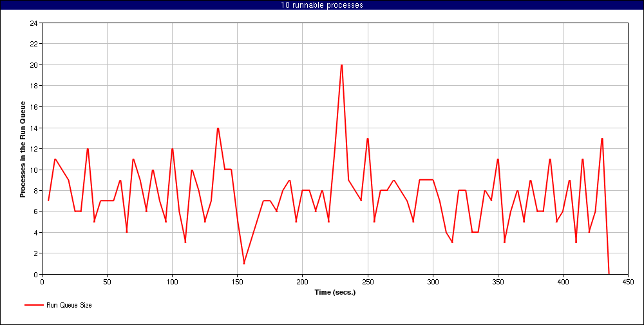The image size is (644, 325).
Task: Click the y-axis tick label "2"
Action: pyautogui.click(x=35, y=253)
